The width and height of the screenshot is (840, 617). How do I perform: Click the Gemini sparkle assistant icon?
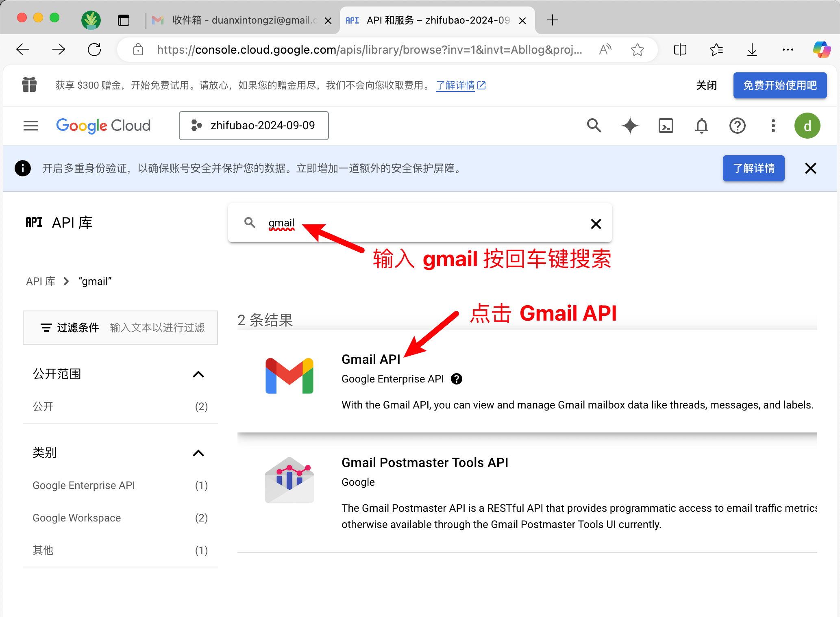(630, 126)
